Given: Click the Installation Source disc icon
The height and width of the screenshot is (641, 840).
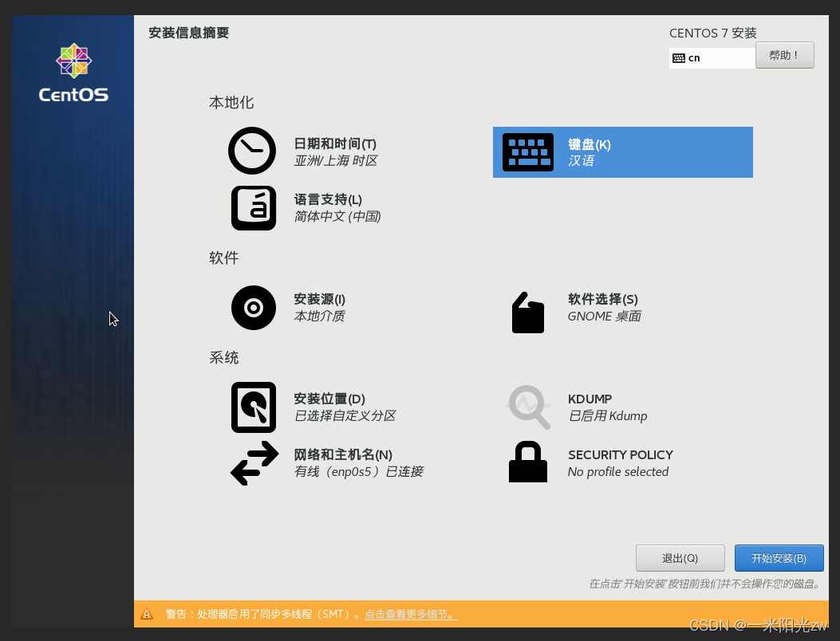Looking at the screenshot, I should click(x=254, y=308).
